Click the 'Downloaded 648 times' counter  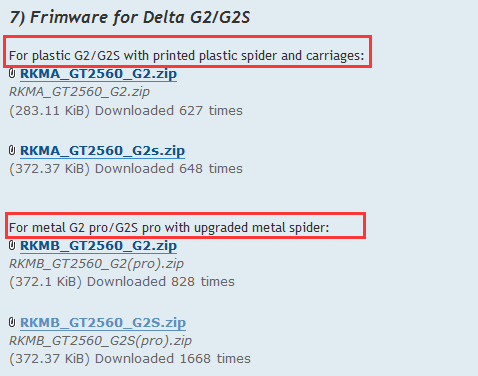pos(169,169)
